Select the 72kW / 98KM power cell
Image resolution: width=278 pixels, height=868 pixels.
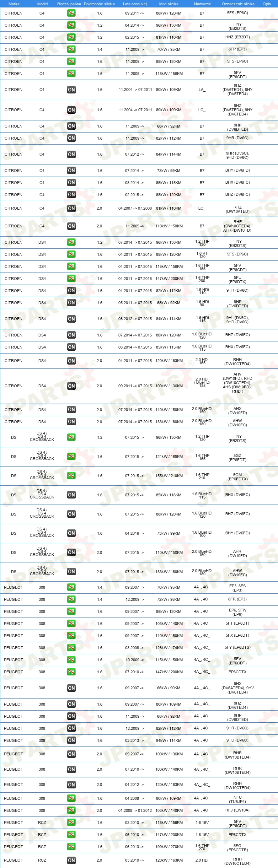click(169, 599)
